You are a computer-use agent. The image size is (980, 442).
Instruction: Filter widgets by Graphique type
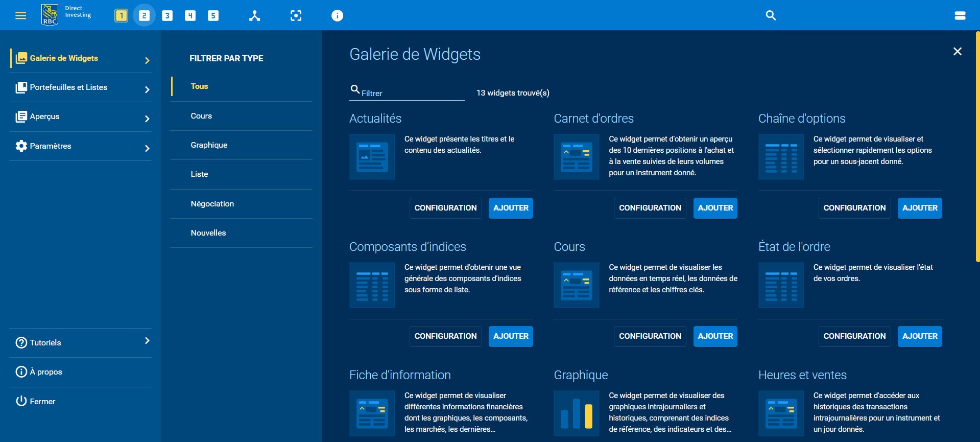tap(242, 145)
